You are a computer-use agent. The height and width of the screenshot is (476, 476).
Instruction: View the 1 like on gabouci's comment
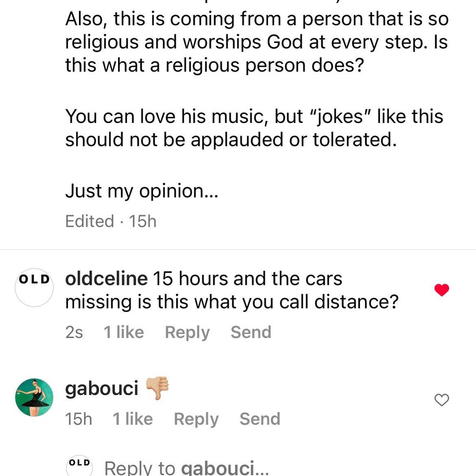133,419
